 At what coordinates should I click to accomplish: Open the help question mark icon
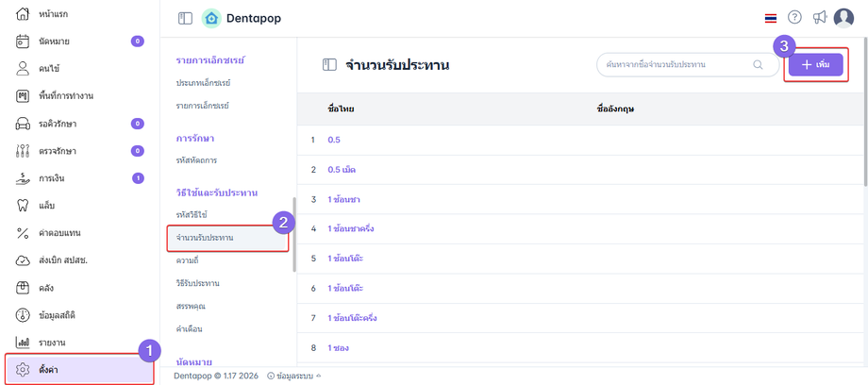click(x=794, y=18)
